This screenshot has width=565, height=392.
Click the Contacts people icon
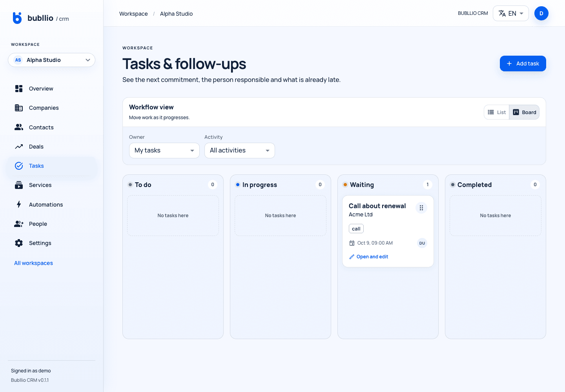(19, 127)
